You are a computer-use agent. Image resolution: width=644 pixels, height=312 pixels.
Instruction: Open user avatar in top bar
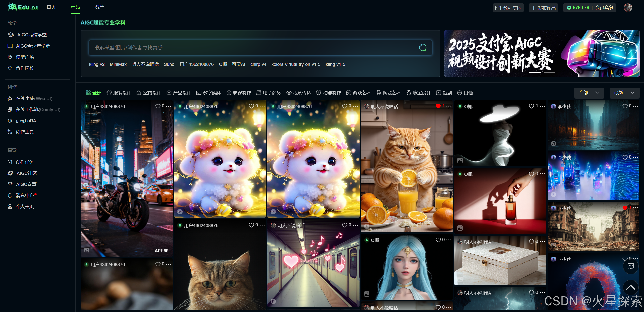coord(628,8)
